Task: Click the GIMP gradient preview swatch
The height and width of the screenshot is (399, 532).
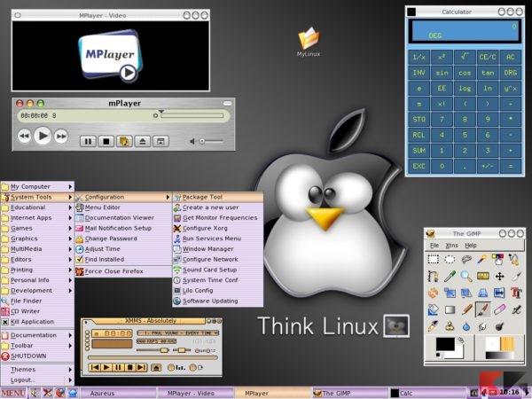Action: 499,356
